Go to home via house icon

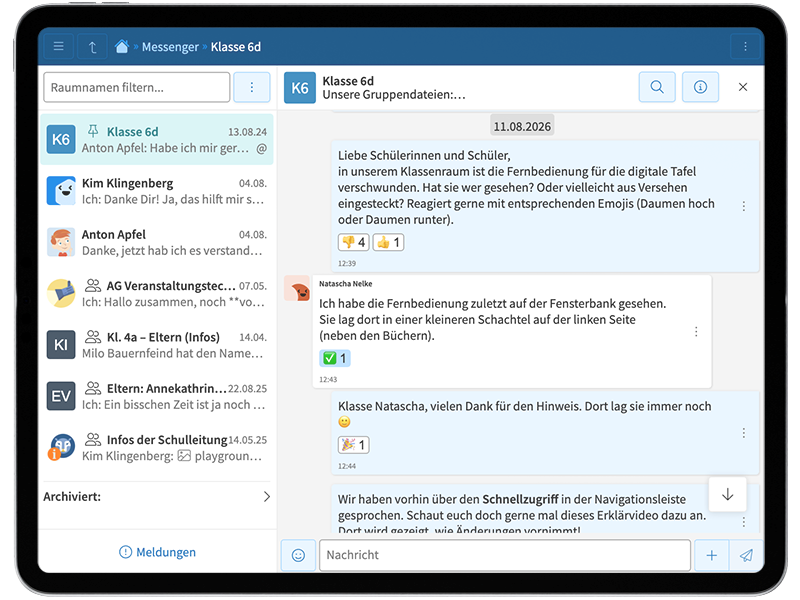(121, 46)
